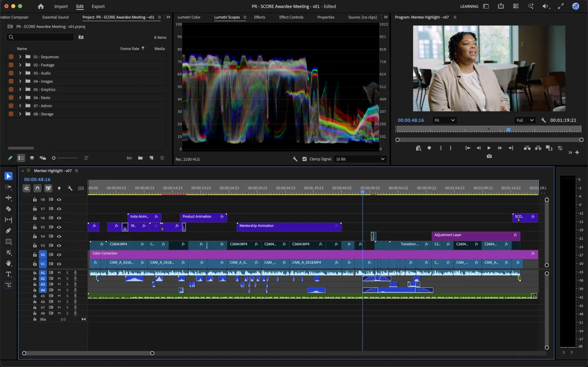Switch to the Export tab
588x367 pixels.
(x=98, y=6)
